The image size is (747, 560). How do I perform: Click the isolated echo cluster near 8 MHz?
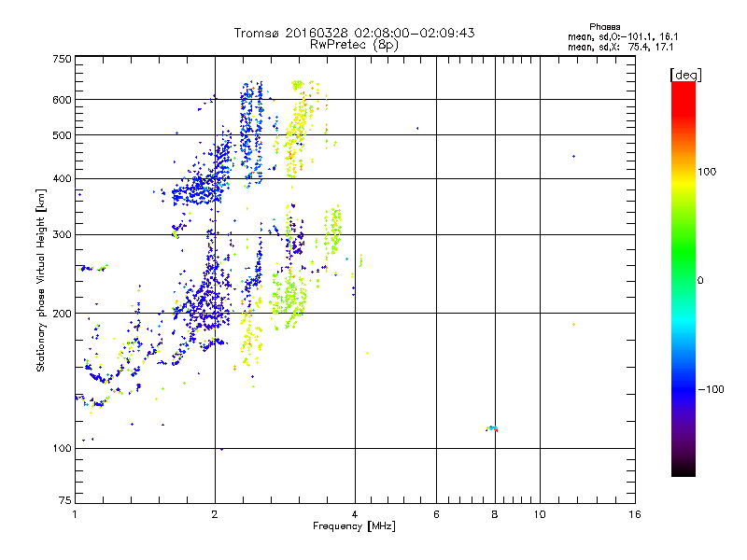tap(492, 428)
